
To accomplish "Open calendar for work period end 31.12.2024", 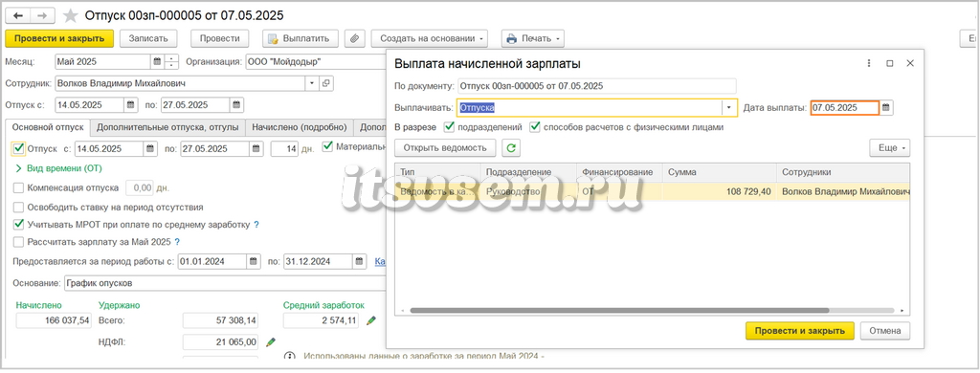I will [359, 261].
